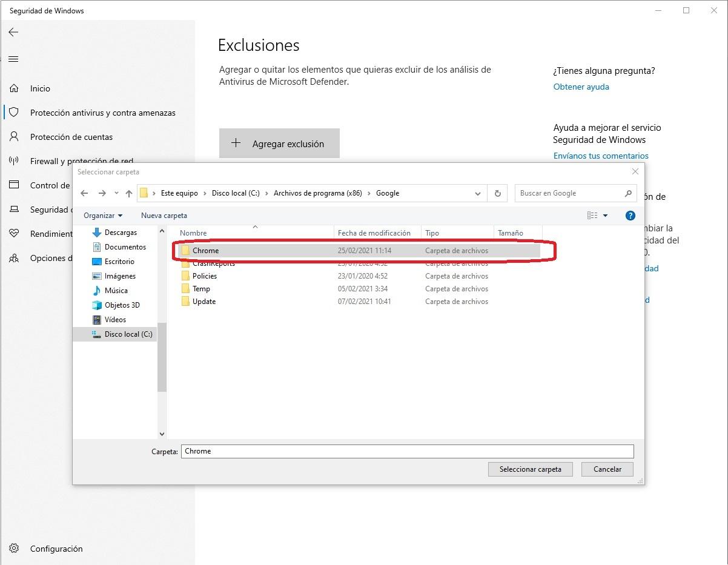Click the Carpeta name input field
Viewport: 728px width, 565px height.
tap(407, 451)
